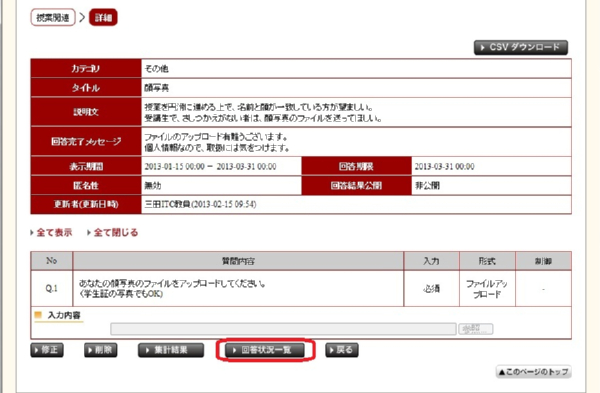Image resolution: width=600 pixels, height=393 pixels.
Task: Click the 入力 column header
Action: [x=431, y=261]
